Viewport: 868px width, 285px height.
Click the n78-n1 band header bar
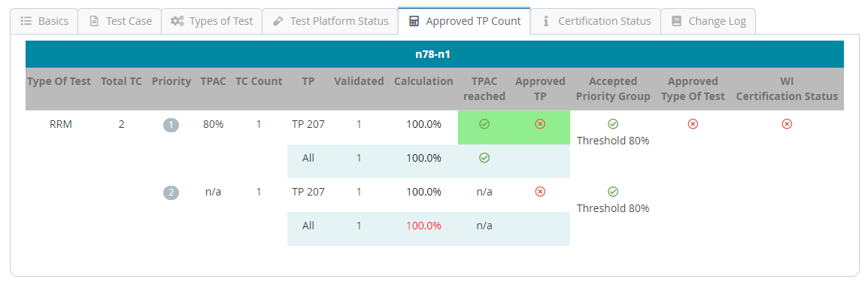tap(435, 54)
